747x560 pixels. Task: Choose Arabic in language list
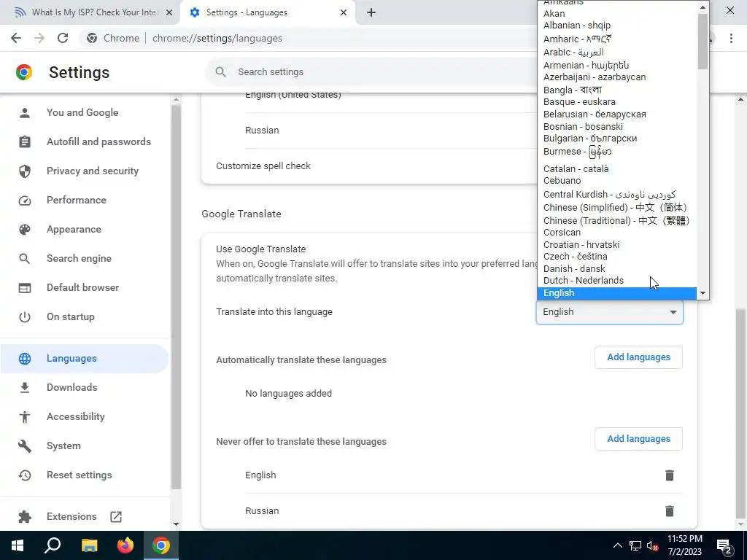[x=617, y=52]
